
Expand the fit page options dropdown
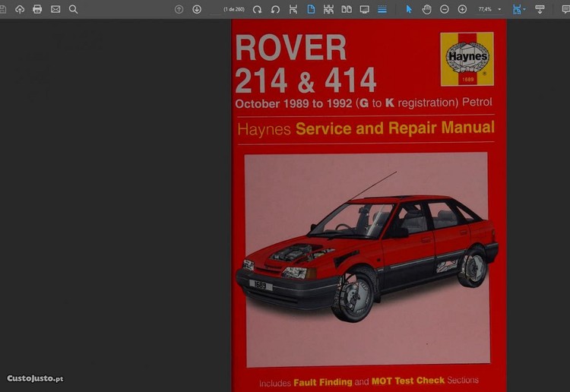pyautogui.click(x=524, y=9)
